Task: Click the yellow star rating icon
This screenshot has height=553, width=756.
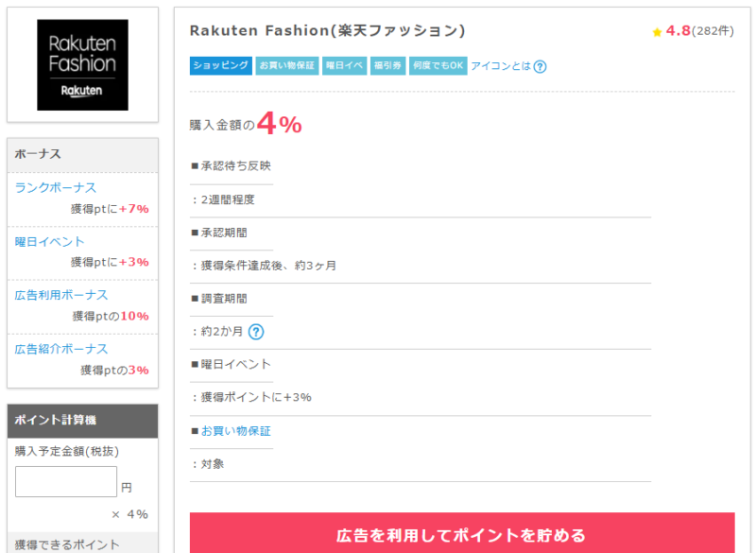Action: [x=657, y=32]
